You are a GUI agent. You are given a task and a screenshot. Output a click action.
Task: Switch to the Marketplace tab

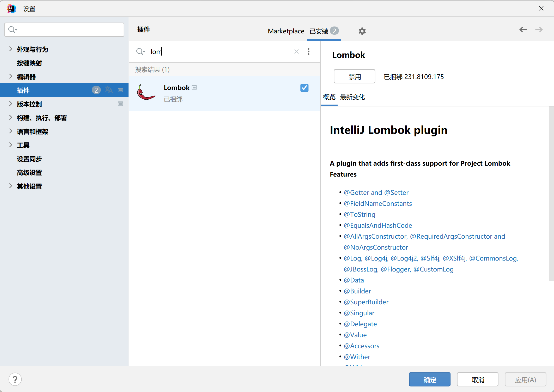coord(286,31)
